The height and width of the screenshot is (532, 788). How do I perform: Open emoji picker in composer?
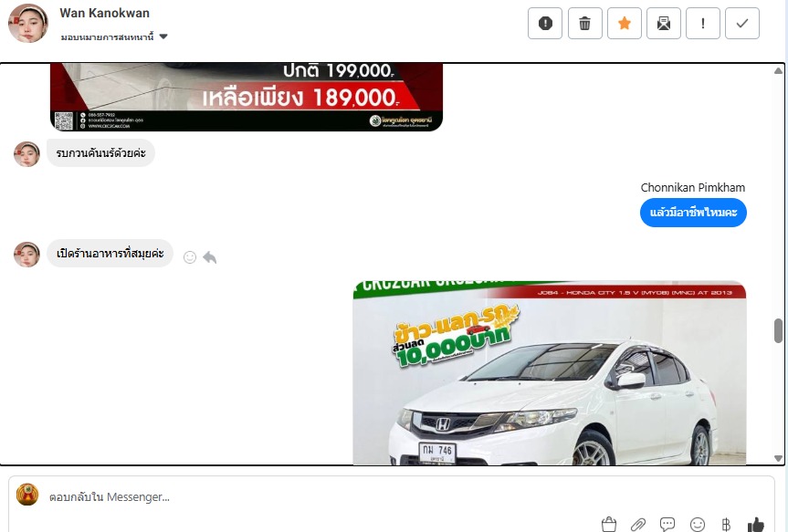[x=697, y=525]
